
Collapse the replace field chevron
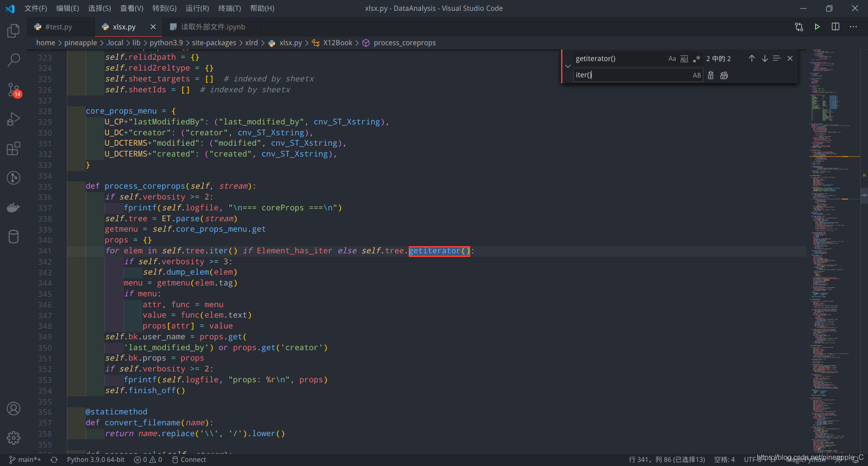coord(568,66)
